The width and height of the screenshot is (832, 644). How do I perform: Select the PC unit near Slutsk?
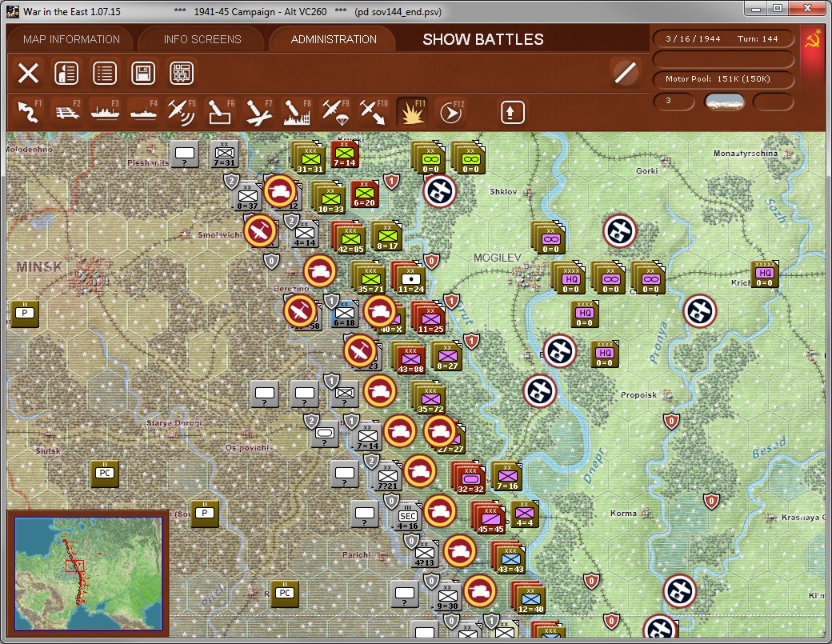105,473
